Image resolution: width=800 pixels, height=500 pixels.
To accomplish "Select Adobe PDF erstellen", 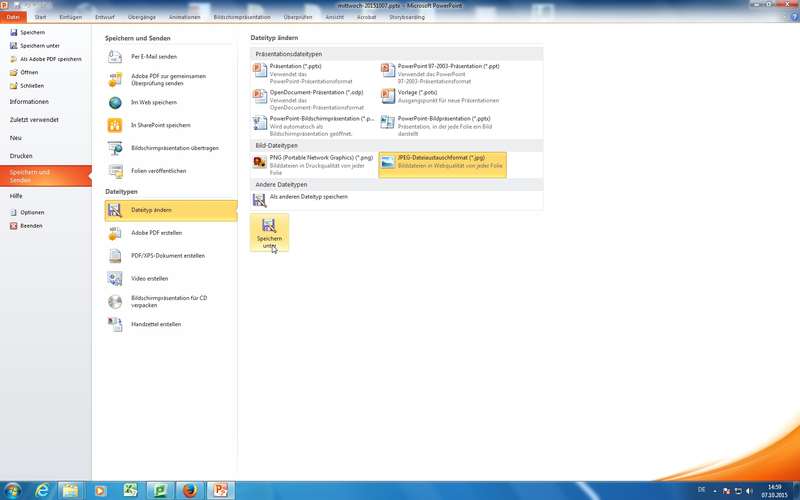I will pos(170,233).
